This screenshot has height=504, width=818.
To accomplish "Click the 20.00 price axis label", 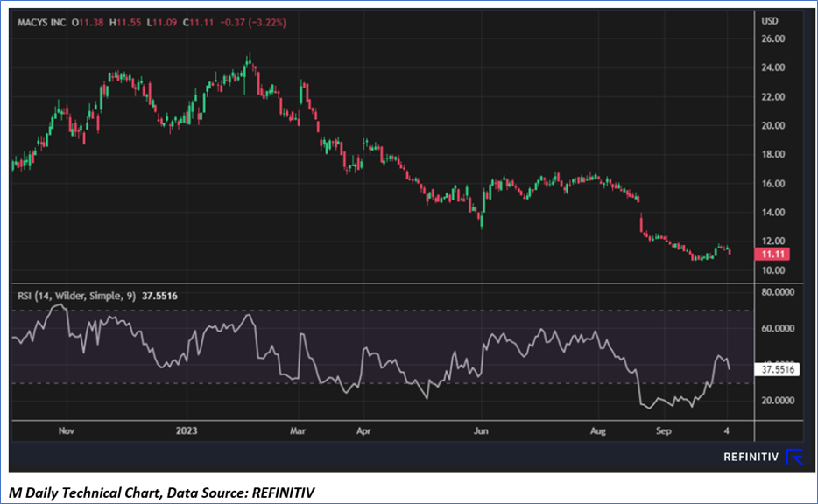I will [773, 126].
